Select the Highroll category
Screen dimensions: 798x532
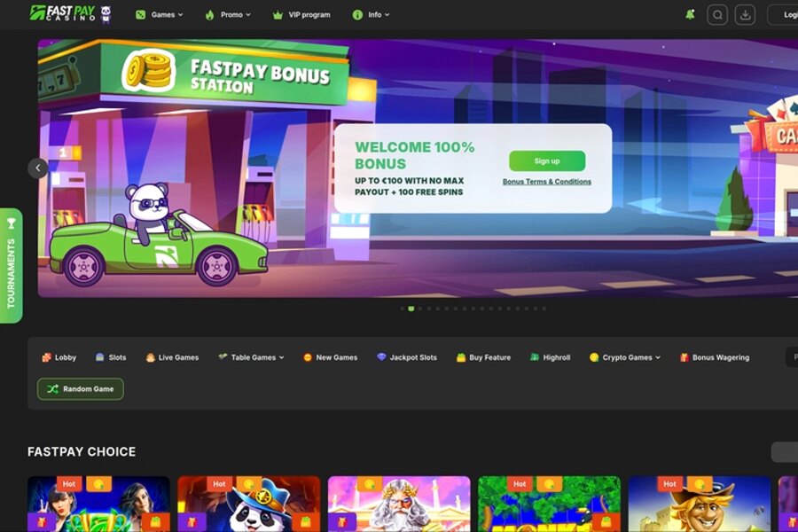click(x=550, y=357)
